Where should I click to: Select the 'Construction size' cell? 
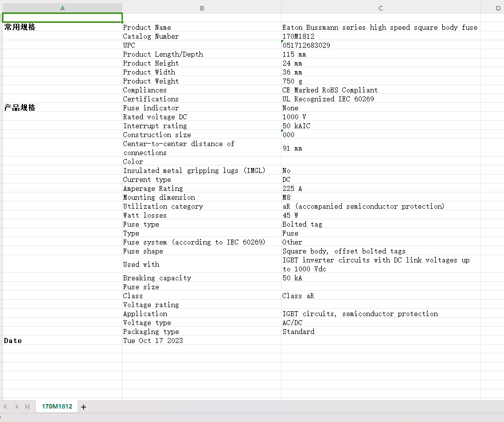point(202,135)
